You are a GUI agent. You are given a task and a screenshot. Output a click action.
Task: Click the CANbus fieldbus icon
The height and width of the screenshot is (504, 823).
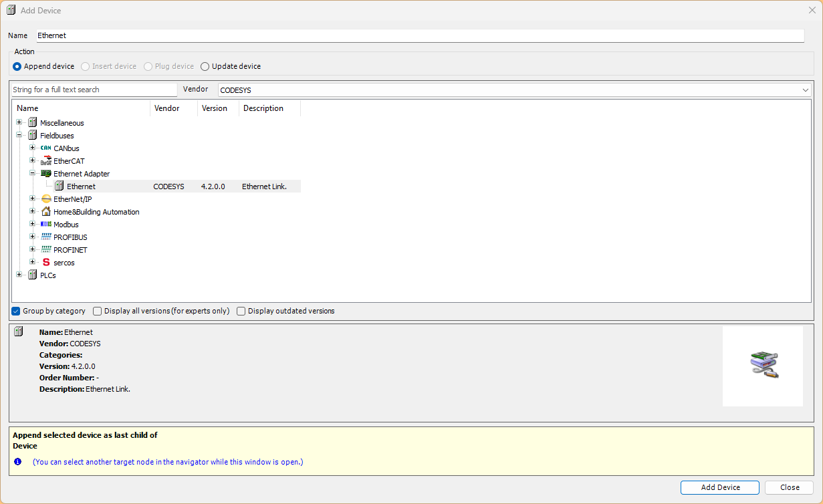pos(45,148)
